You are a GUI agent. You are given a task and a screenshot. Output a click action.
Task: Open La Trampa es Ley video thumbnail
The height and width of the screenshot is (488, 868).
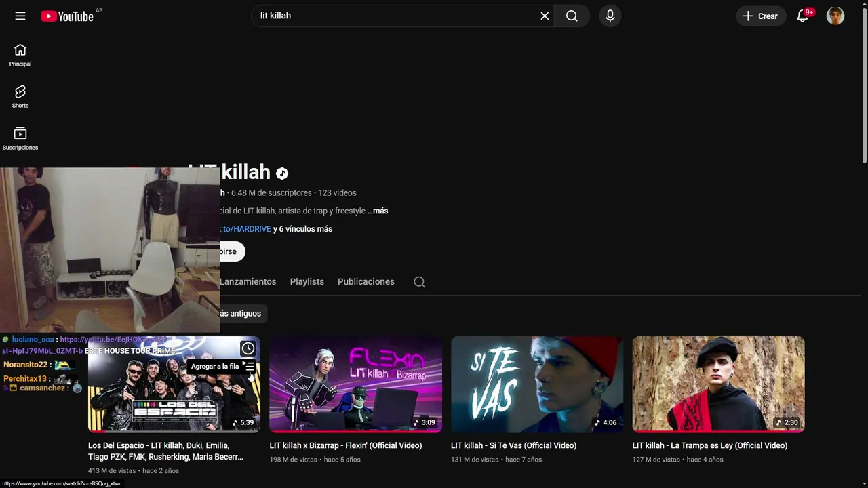718,384
